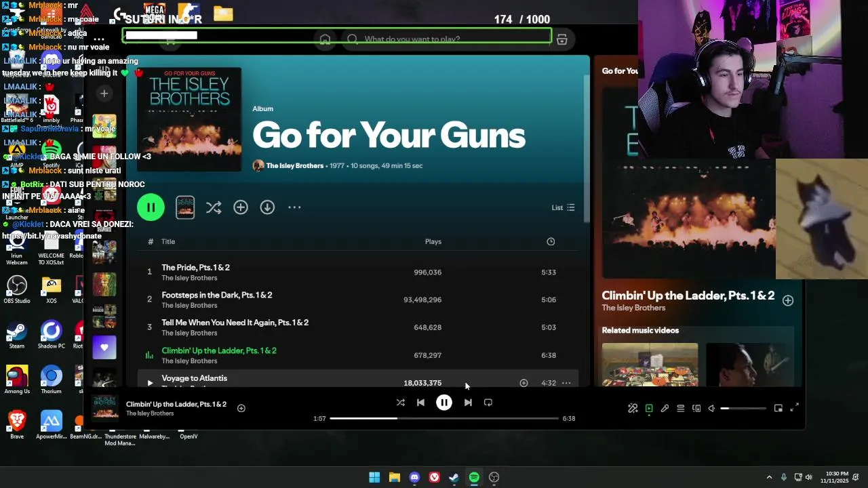Open Brave browser desktop shortcut

pos(17,425)
